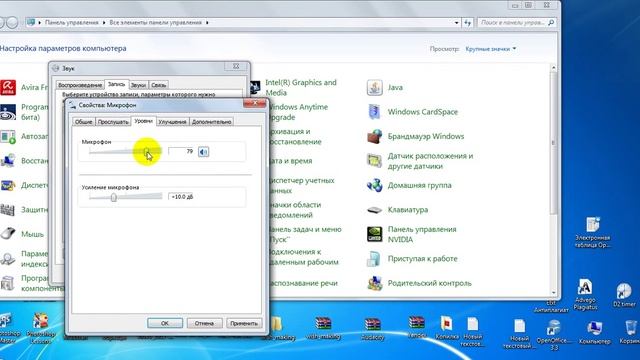Click the Применить button
This screenshot has height=360, width=640.
[244, 323]
